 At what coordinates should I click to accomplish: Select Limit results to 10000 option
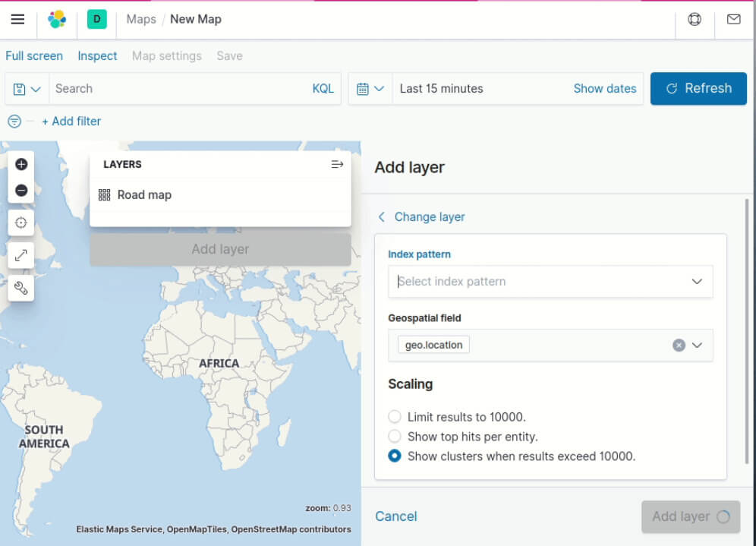[x=395, y=417]
